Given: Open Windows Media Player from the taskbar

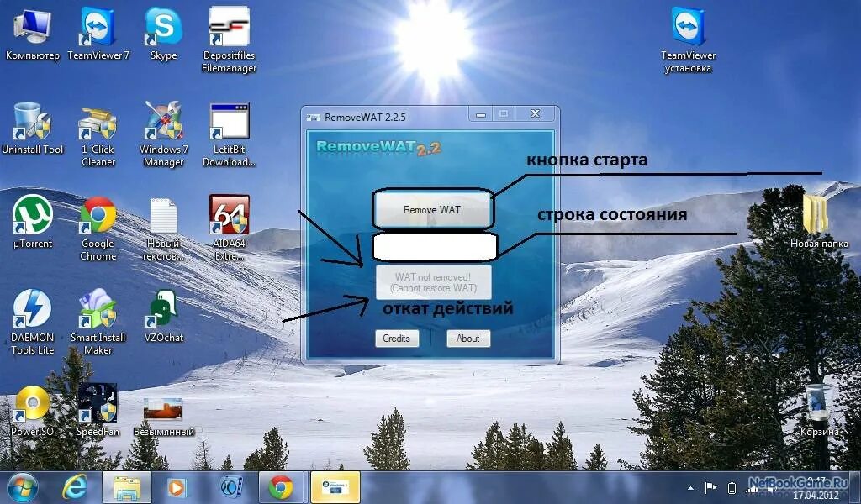Looking at the screenshot, I should point(177,487).
